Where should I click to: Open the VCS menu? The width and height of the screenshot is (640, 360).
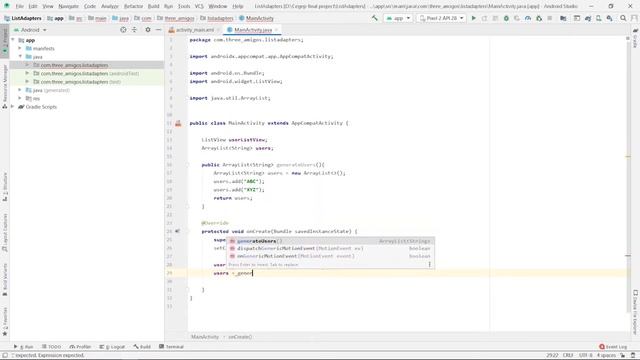pos(199,6)
